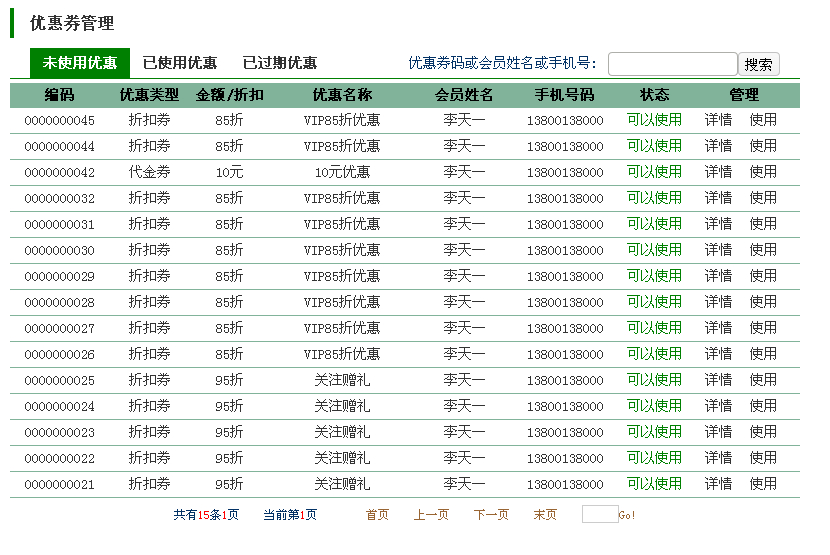Go to 首页 in pagination
Viewport: 830px width, 555px height.
[377, 515]
